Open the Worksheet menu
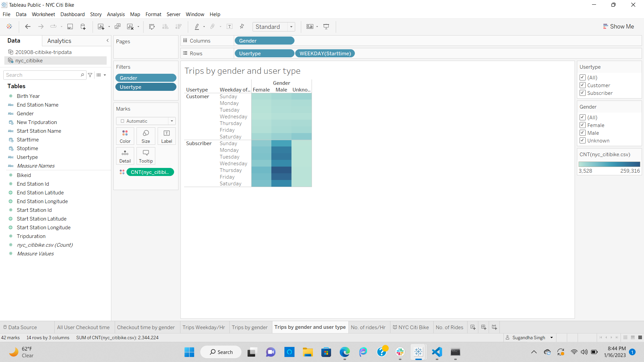This screenshot has height=362, width=644. tap(43, 14)
